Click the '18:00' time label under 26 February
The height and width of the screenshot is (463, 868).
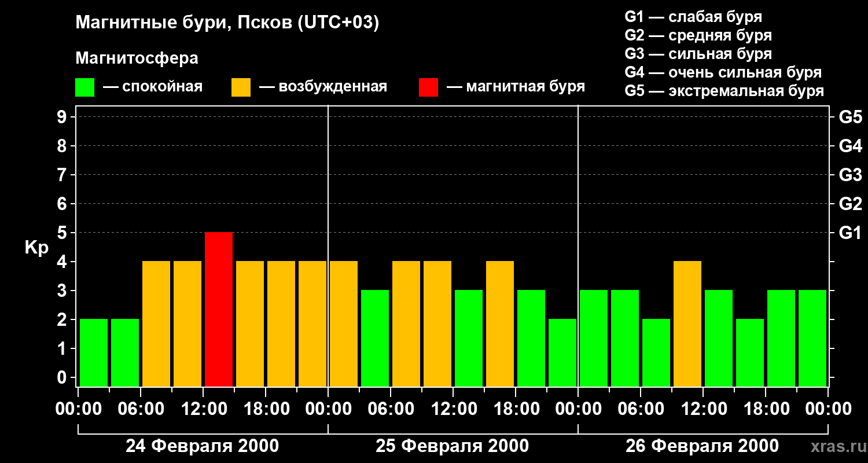[766, 409]
